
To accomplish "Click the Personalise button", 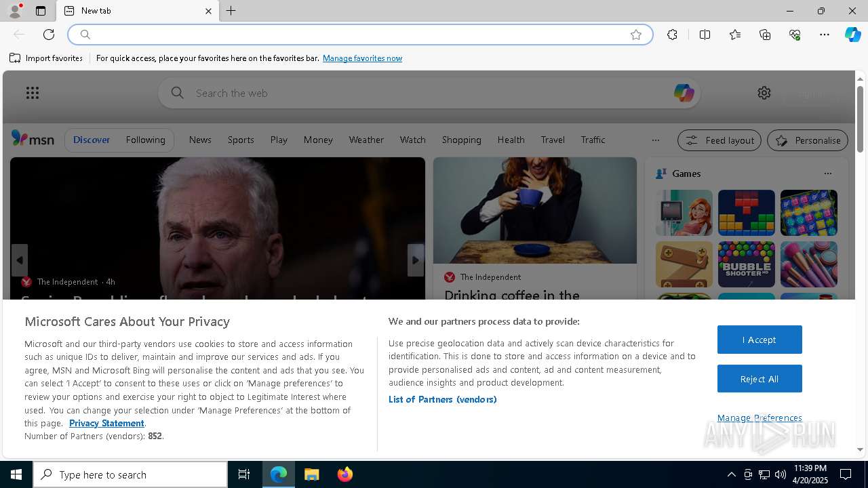I will click(808, 140).
